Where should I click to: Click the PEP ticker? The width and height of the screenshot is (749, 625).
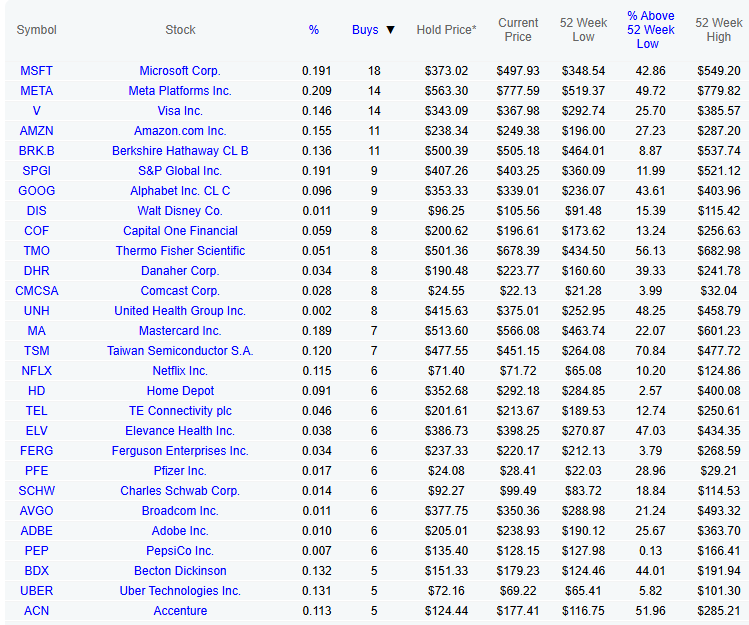pos(36,552)
